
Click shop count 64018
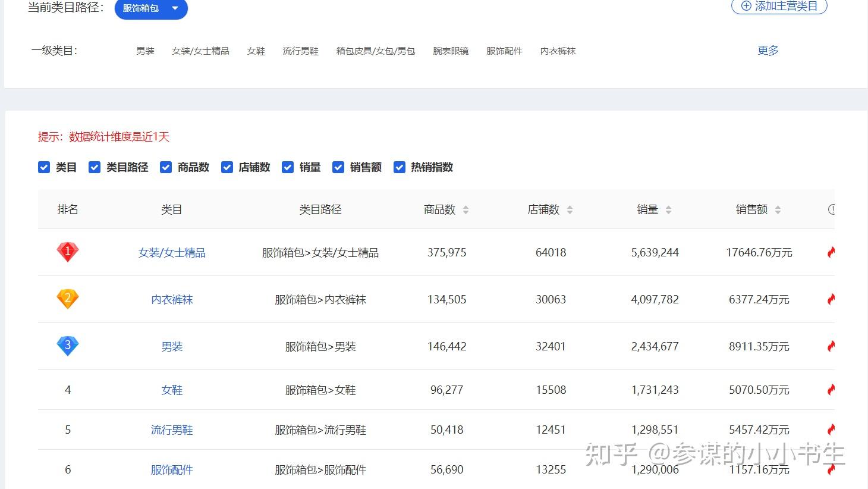point(551,253)
